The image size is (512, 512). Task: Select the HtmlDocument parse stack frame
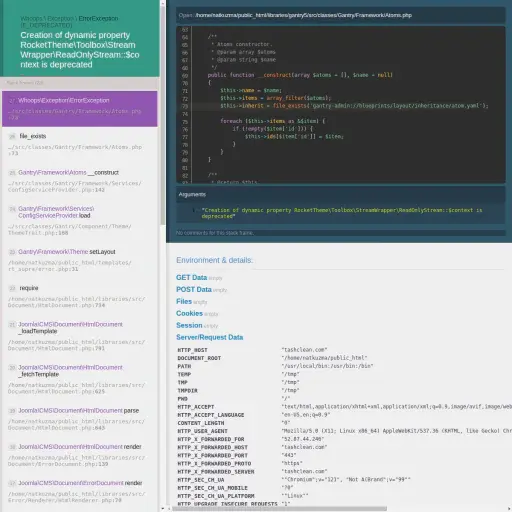(80, 419)
